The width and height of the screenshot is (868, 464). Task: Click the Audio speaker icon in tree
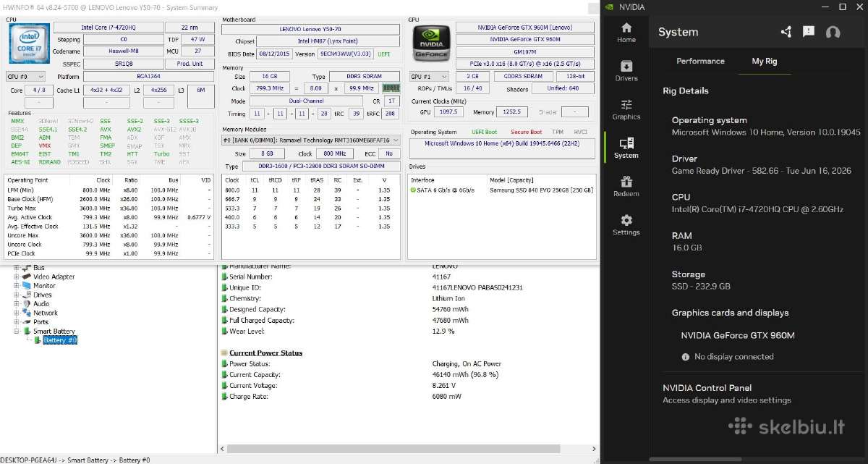coord(27,304)
